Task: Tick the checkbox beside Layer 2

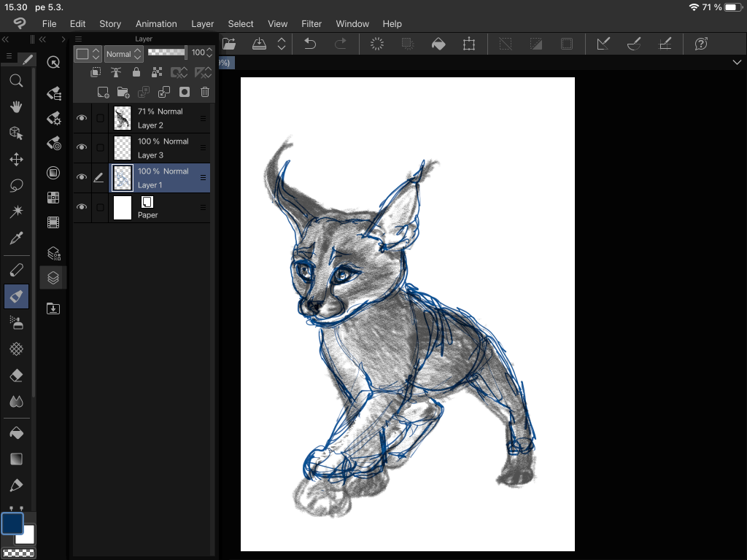Action: pyautogui.click(x=100, y=118)
